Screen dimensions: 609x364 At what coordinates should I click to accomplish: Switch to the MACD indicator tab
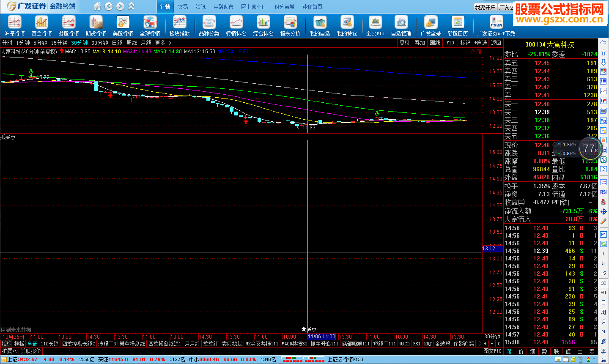[404, 344]
